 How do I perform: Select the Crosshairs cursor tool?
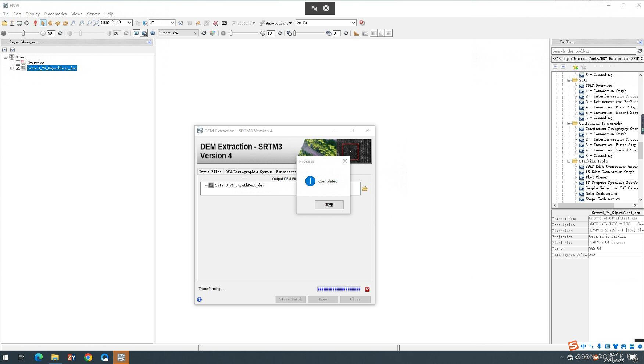pos(27,23)
